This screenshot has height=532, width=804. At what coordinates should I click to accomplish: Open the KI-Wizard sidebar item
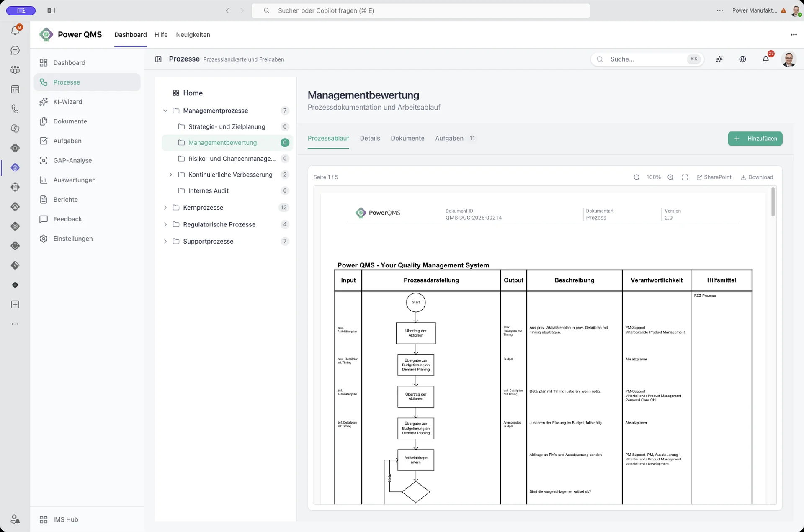click(x=87, y=102)
